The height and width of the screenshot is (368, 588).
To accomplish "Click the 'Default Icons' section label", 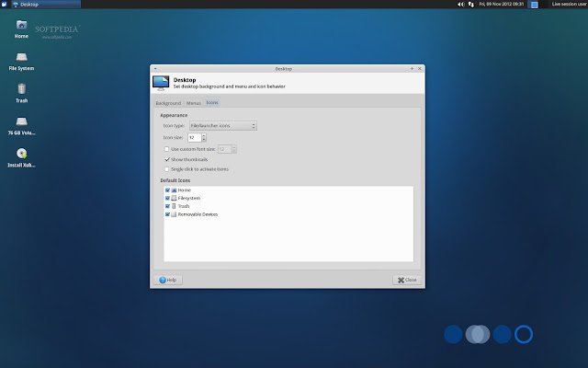I will click(x=175, y=180).
